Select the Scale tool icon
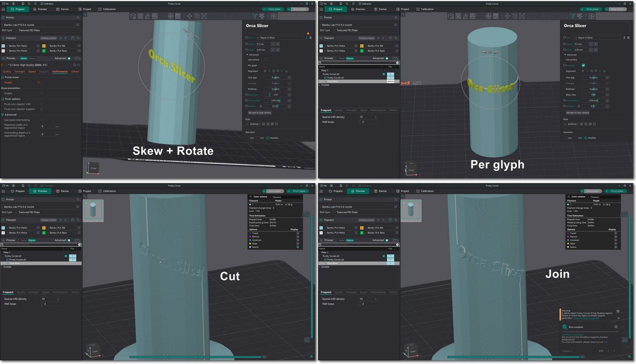This screenshot has height=364, width=636. tap(205, 16)
